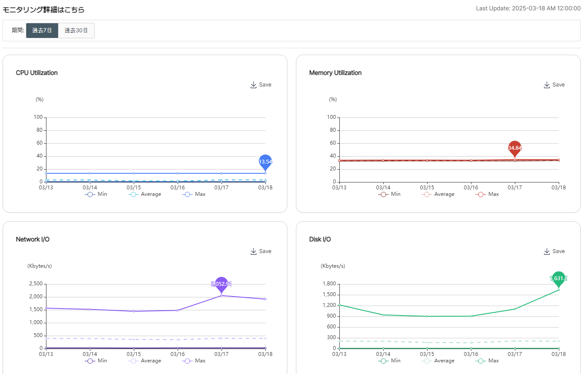Click the Last Update timestamp text
This screenshot has height=374, width=588.
coord(528,8)
